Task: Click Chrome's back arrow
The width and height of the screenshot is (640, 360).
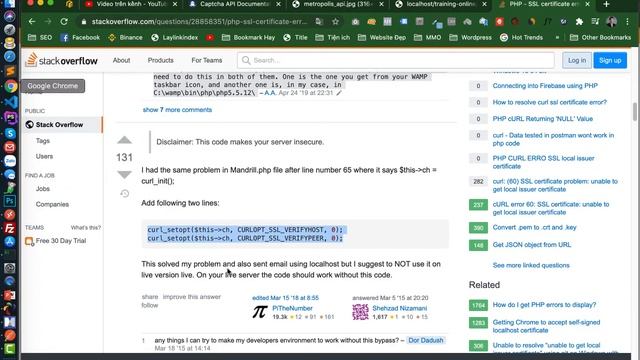Action: pos(32,22)
